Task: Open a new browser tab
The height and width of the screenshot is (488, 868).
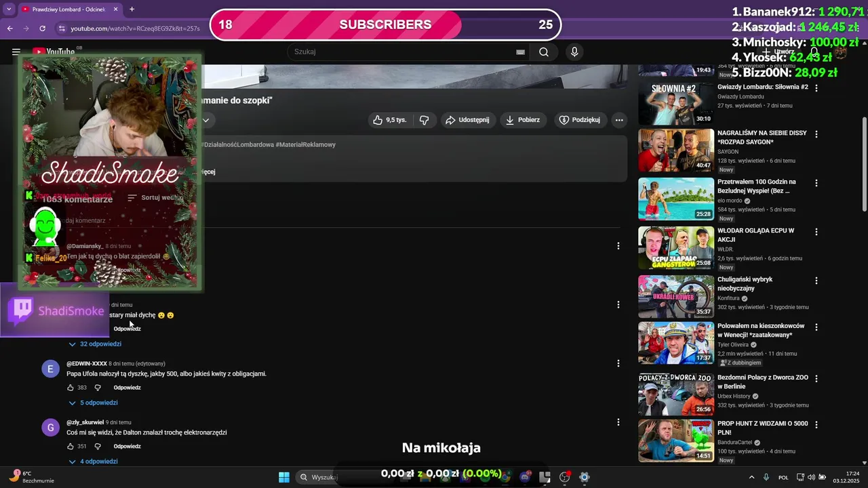Action: (x=132, y=9)
